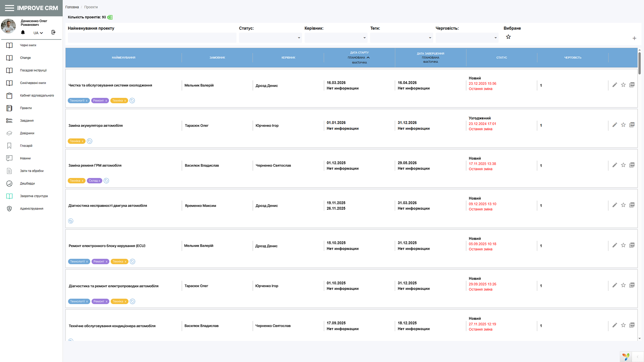Toggle 'Вибране' star filter
Image resolution: width=644 pixels, height=362 pixels.
(508, 37)
